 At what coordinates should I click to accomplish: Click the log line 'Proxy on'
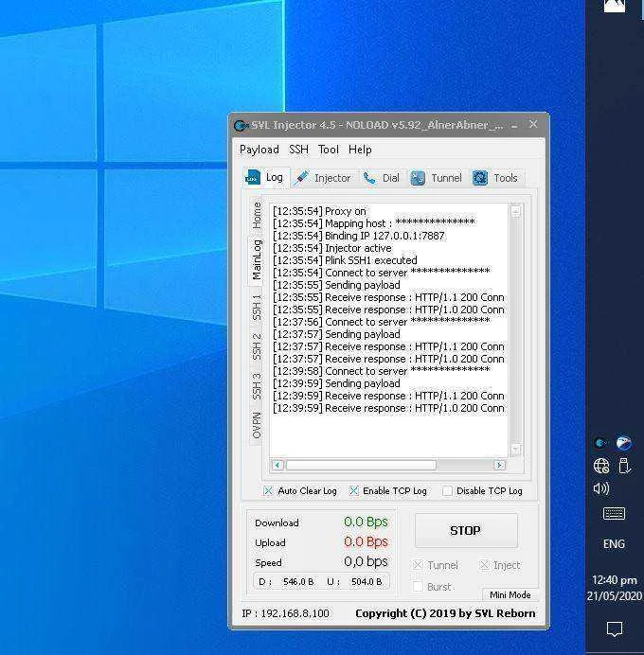[319, 211]
